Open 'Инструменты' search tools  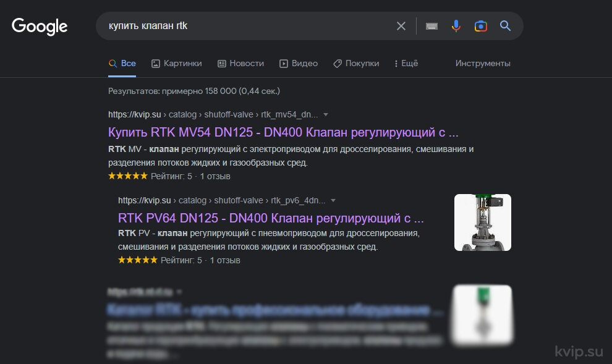pyautogui.click(x=483, y=63)
